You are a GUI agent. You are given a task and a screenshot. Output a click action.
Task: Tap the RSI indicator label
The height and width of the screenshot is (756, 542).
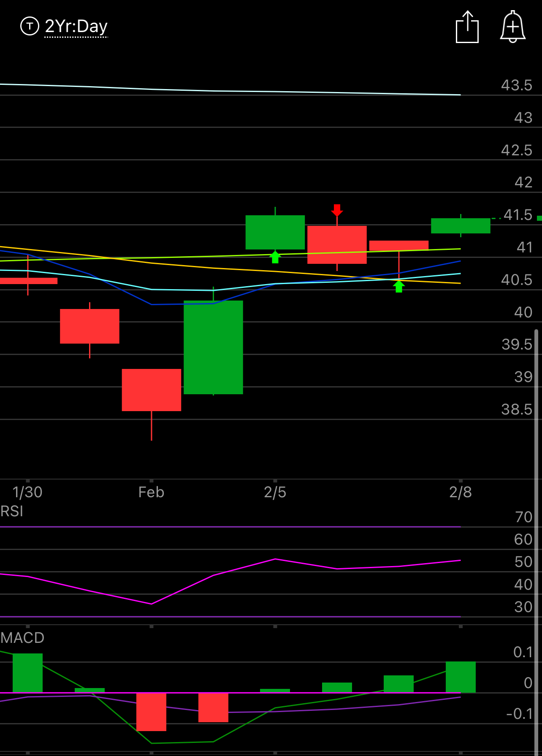[x=12, y=511]
